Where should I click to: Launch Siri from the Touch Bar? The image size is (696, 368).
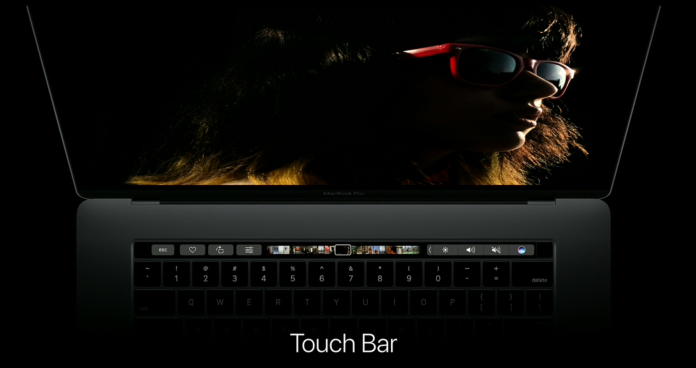point(522,250)
